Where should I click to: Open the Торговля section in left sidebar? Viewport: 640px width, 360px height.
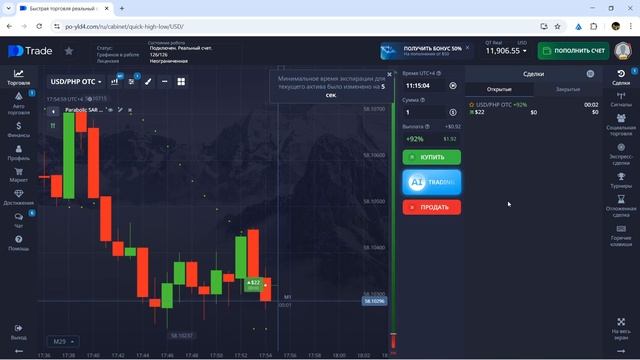(18, 77)
